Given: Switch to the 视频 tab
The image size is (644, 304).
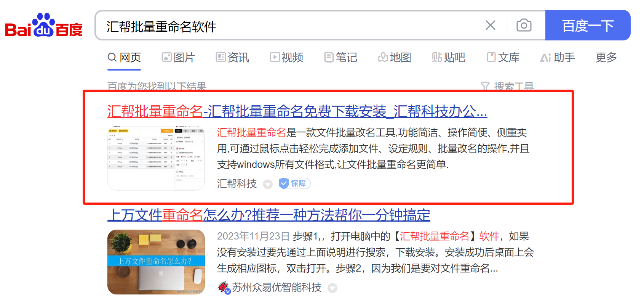Looking at the screenshot, I should click(x=286, y=58).
